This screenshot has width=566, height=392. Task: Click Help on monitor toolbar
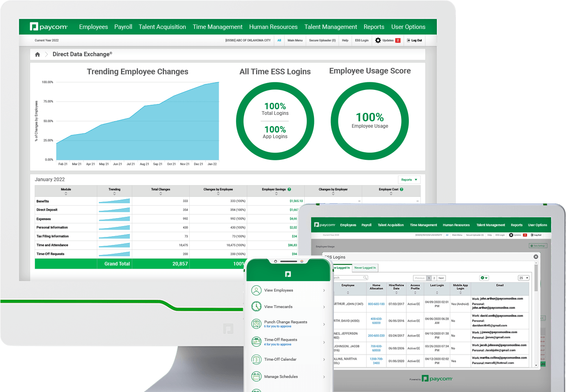[x=345, y=40]
